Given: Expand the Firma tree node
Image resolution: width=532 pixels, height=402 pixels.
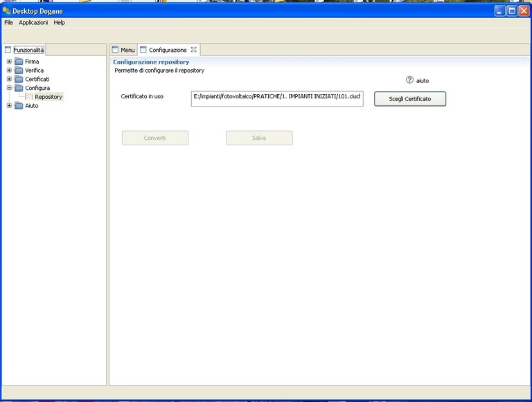Looking at the screenshot, I should coord(9,62).
